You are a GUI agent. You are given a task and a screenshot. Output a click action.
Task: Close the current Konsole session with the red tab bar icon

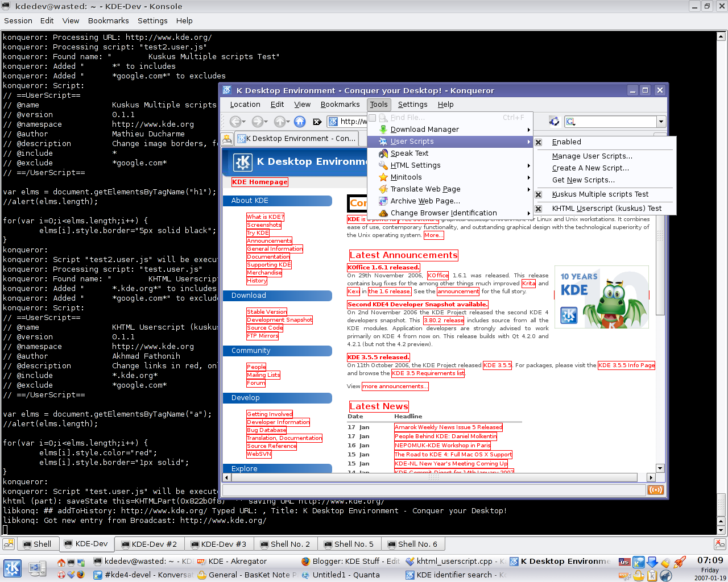click(x=720, y=544)
